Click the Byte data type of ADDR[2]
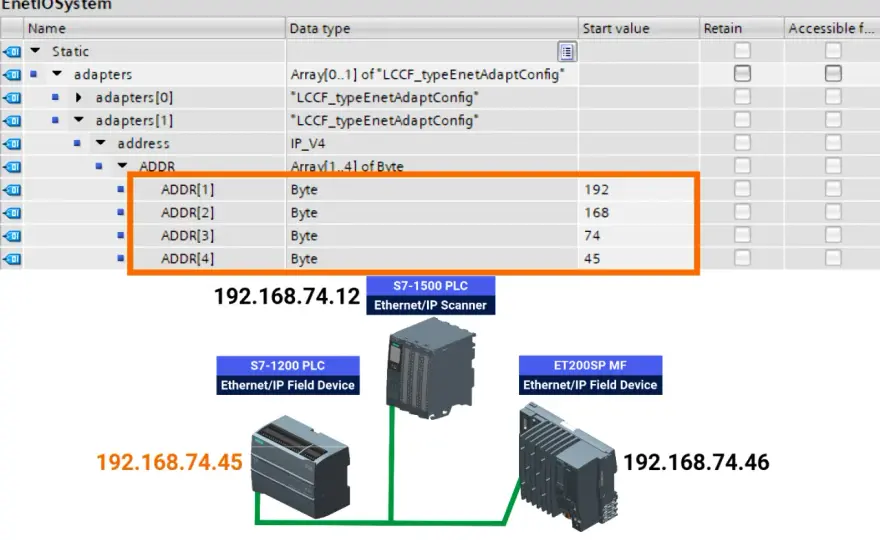 (304, 213)
